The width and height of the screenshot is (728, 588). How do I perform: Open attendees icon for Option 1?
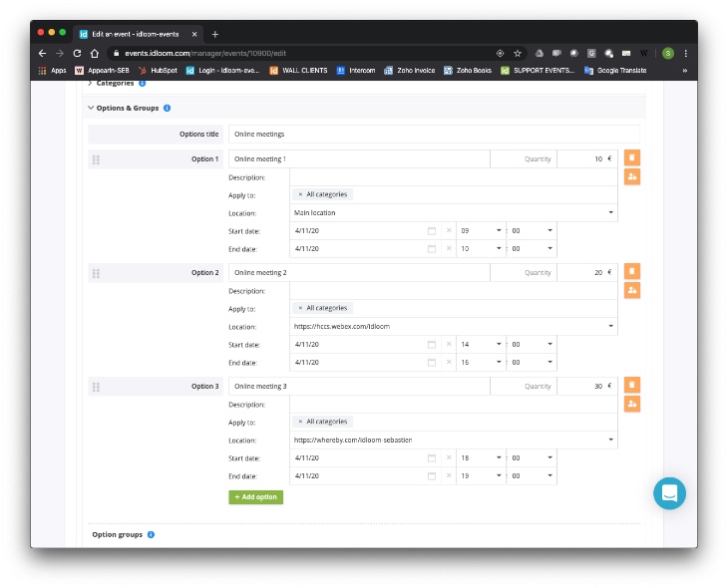click(632, 176)
